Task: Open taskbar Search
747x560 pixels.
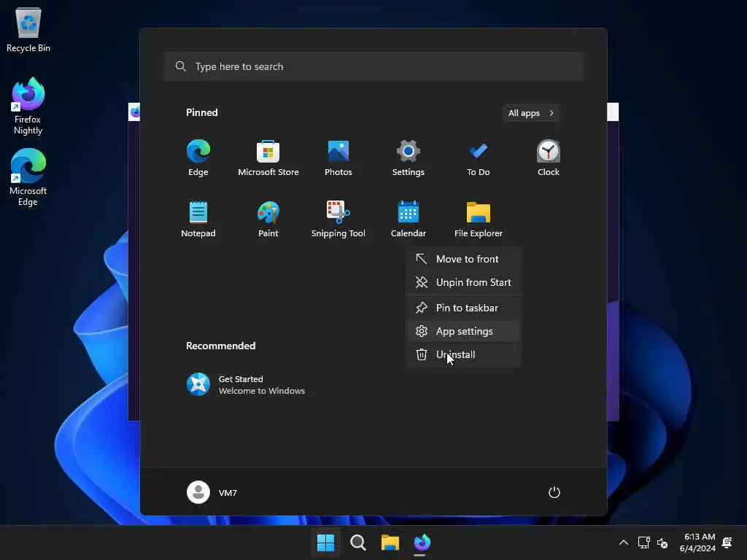Action: pos(357,542)
